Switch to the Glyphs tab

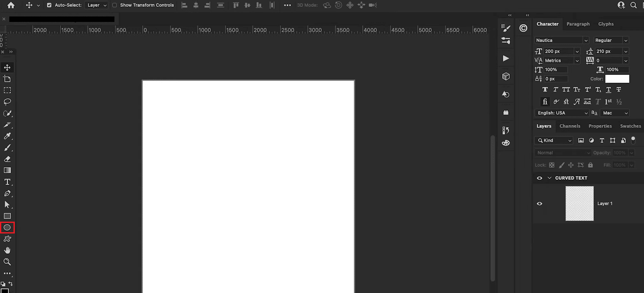pos(606,24)
